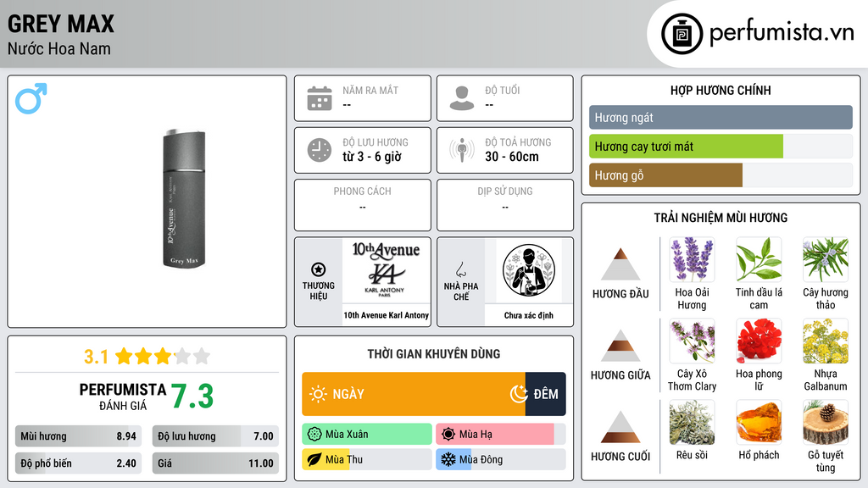Click the flower icon in Mùa Xuân
Image resolution: width=868 pixels, height=488 pixels.
pos(314,435)
